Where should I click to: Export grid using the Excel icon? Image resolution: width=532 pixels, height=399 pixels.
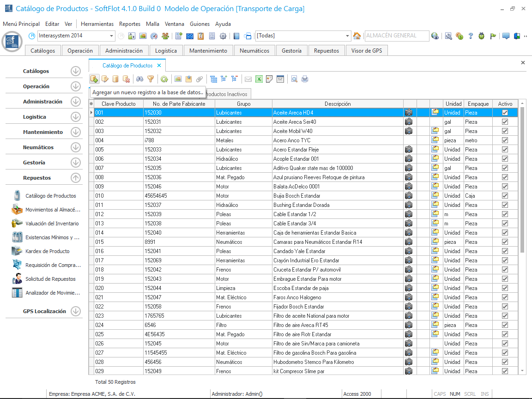pos(259,79)
